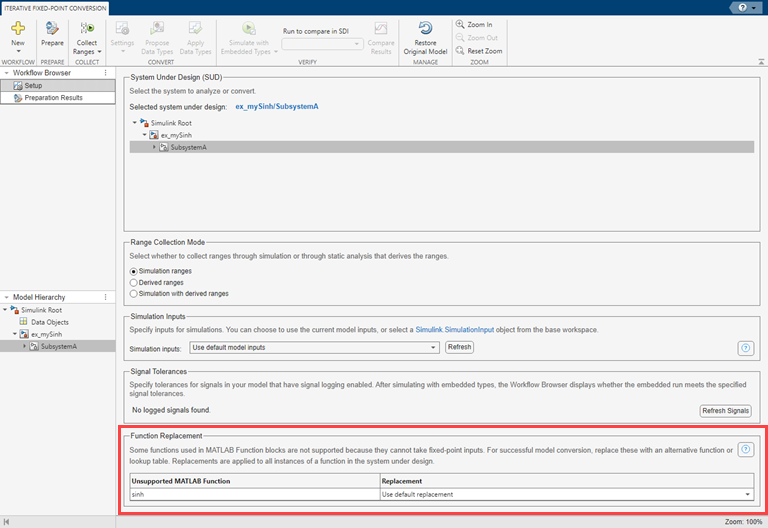Click the Settings gear icon
Viewport: 768px width, 528px height.
[122, 28]
